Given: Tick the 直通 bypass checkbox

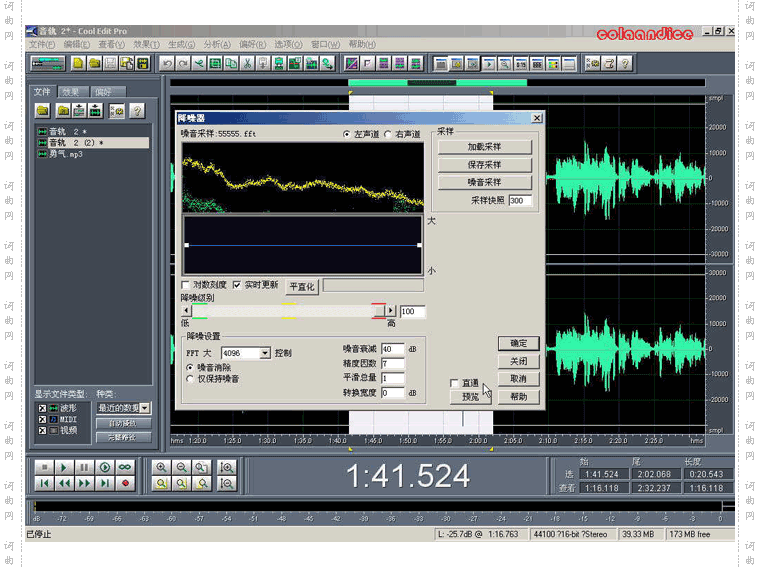Looking at the screenshot, I should tap(454, 383).
